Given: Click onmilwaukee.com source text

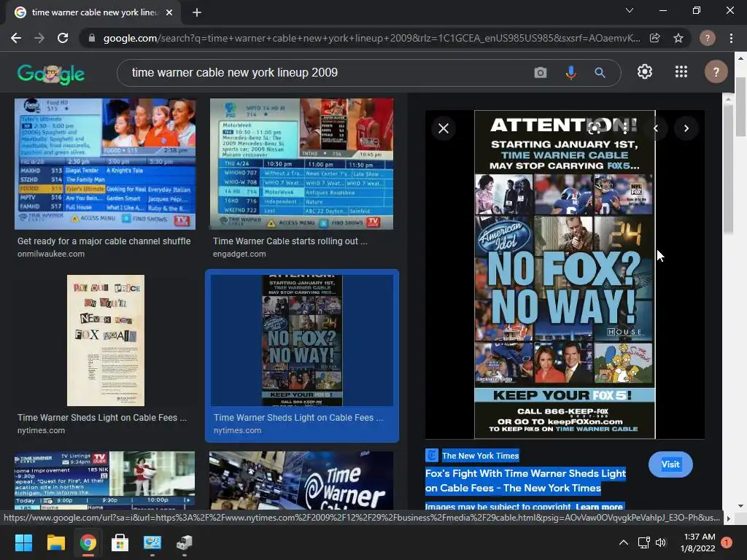Looking at the screenshot, I should pyautogui.click(x=51, y=254).
